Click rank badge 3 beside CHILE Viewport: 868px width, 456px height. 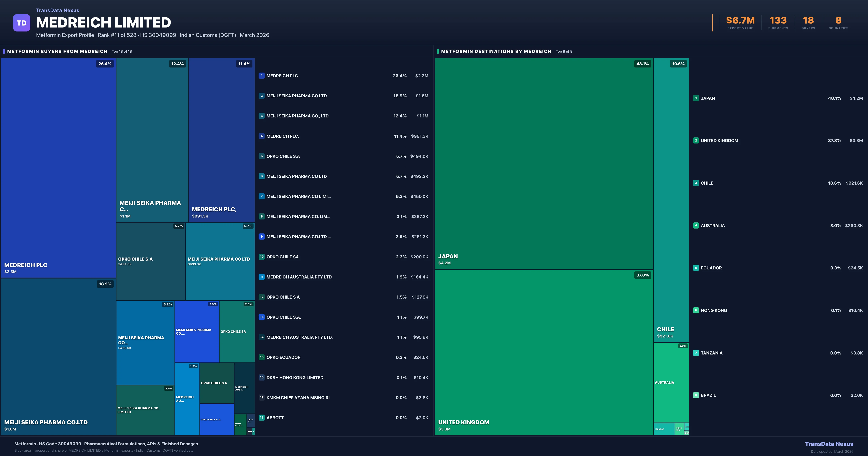(x=696, y=183)
